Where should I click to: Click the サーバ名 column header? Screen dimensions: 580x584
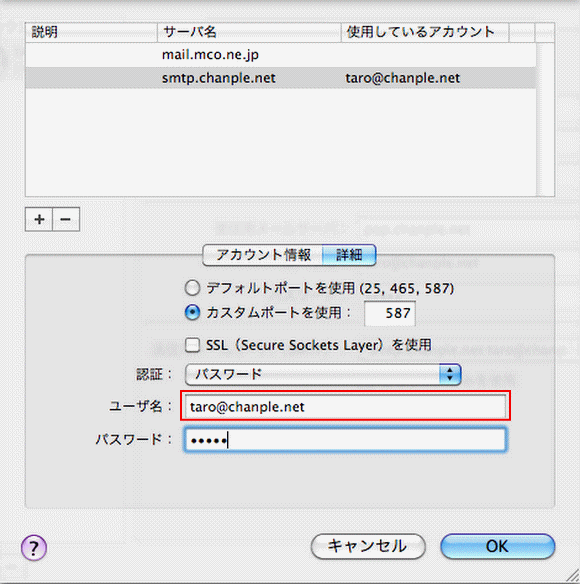click(x=249, y=32)
